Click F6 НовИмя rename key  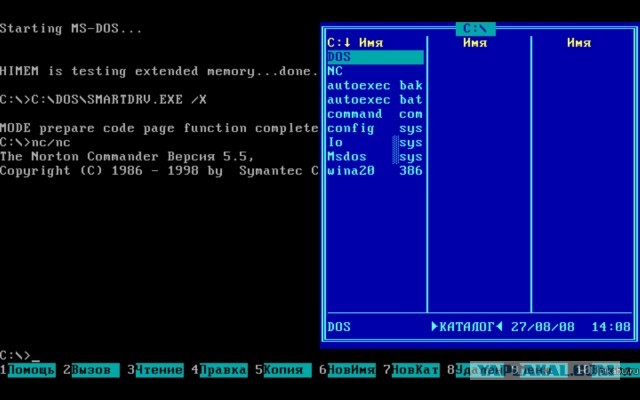(347, 370)
